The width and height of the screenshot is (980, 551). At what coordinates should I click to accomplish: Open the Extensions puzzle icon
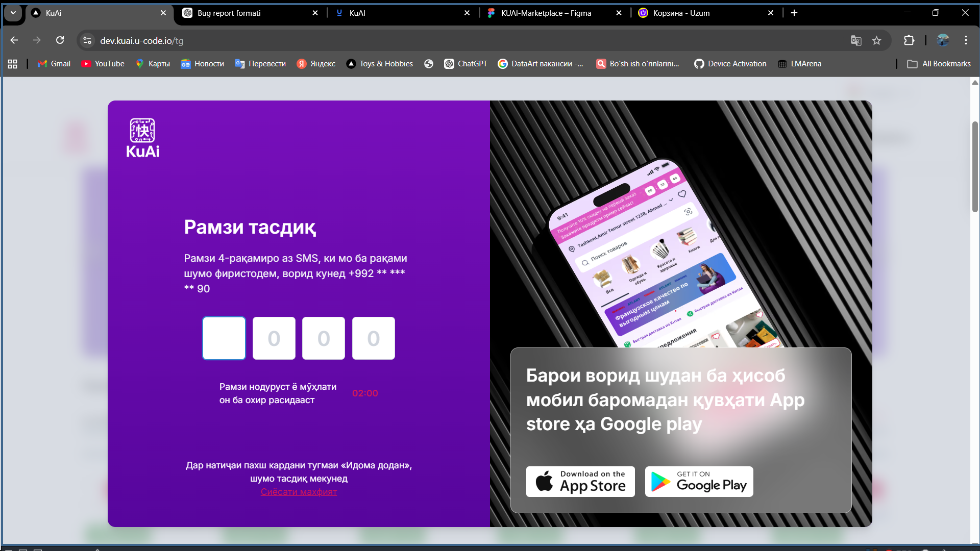tap(909, 40)
